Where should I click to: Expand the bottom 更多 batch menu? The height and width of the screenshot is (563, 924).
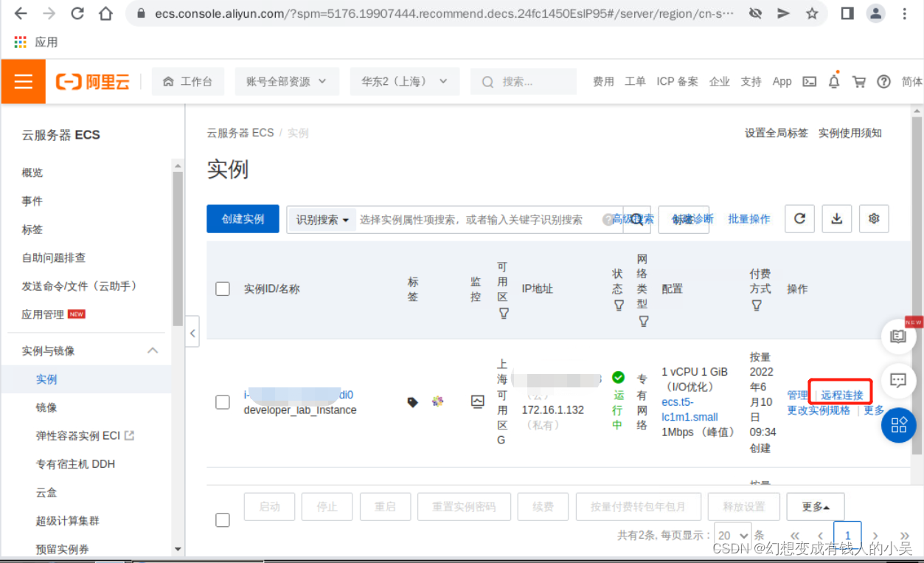point(816,507)
